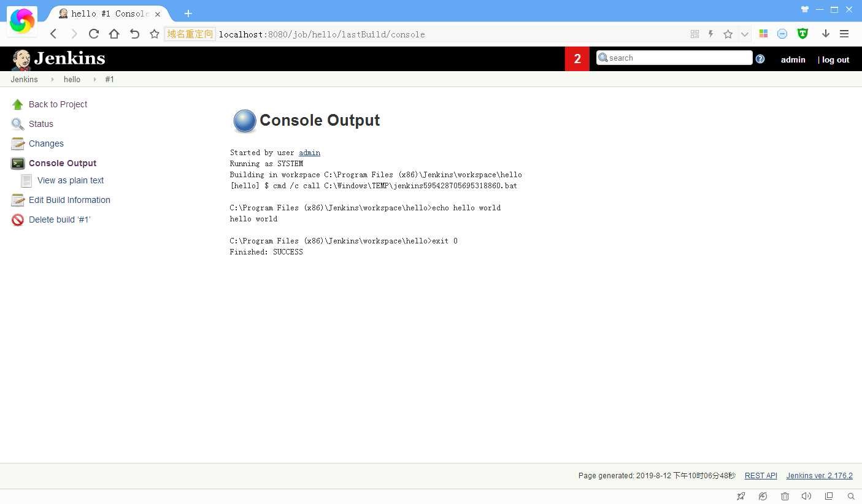The height and width of the screenshot is (504, 862).
Task: Click the Edit Build Information icon
Action: [x=18, y=200]
